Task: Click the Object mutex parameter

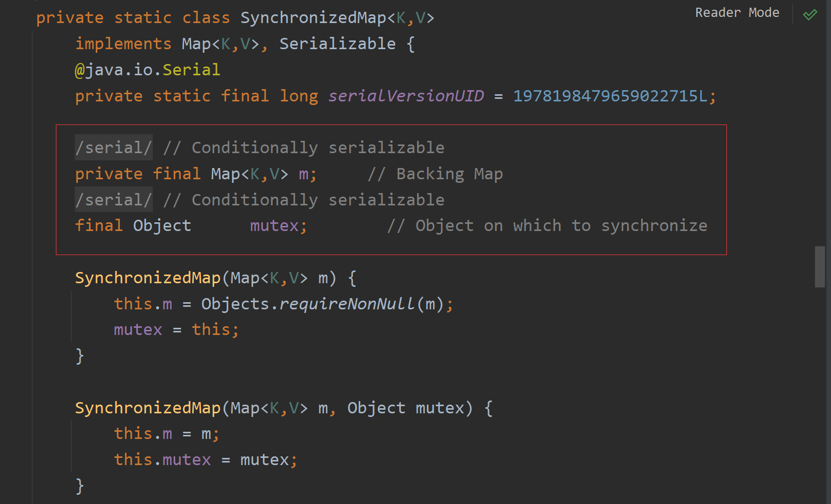Action: pyautogui.click(x=406, y=408)
